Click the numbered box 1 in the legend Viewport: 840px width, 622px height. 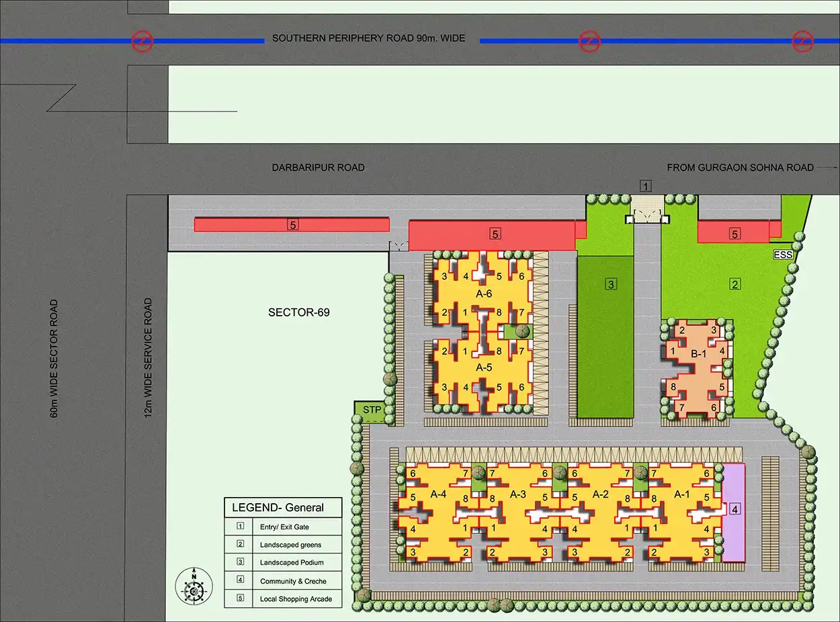[x=239, y=527]
